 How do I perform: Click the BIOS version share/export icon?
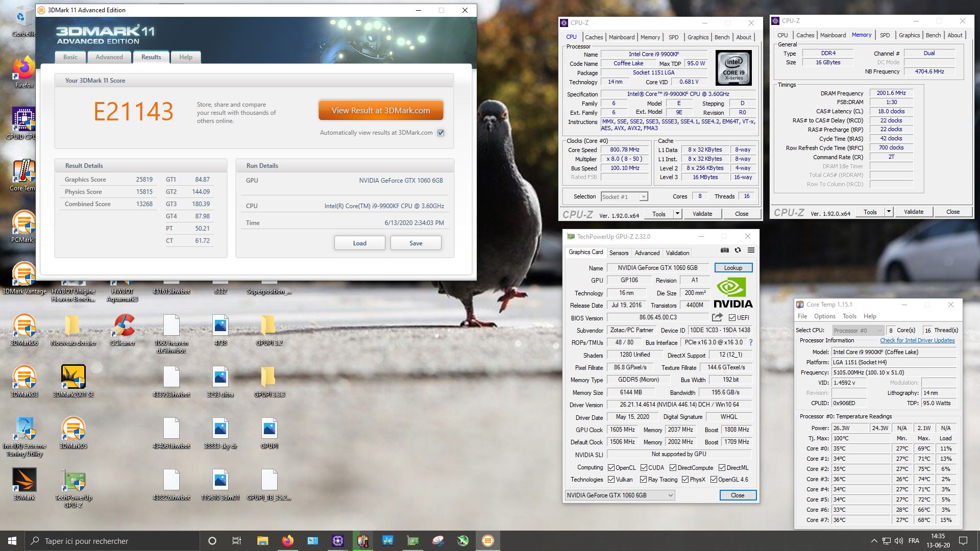[x=717, y=317]
